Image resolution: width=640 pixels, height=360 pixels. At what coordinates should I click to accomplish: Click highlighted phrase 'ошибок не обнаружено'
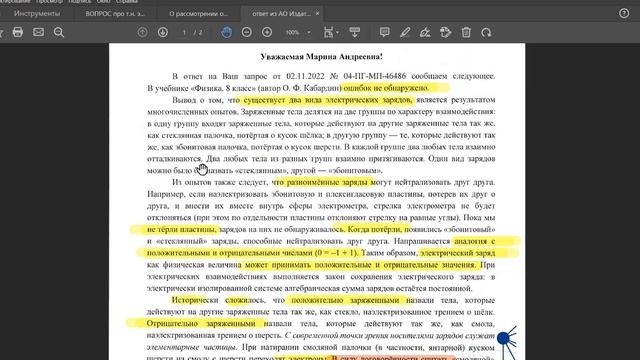click(386, 88)
